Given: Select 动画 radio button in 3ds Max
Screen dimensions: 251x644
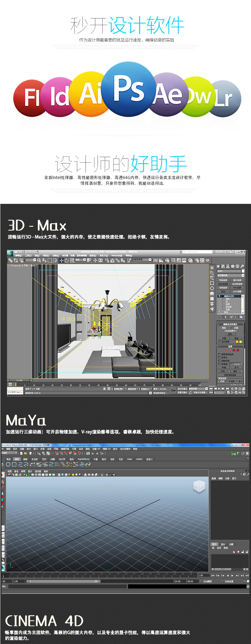Looking at the screenshot, I should point(232,328).
